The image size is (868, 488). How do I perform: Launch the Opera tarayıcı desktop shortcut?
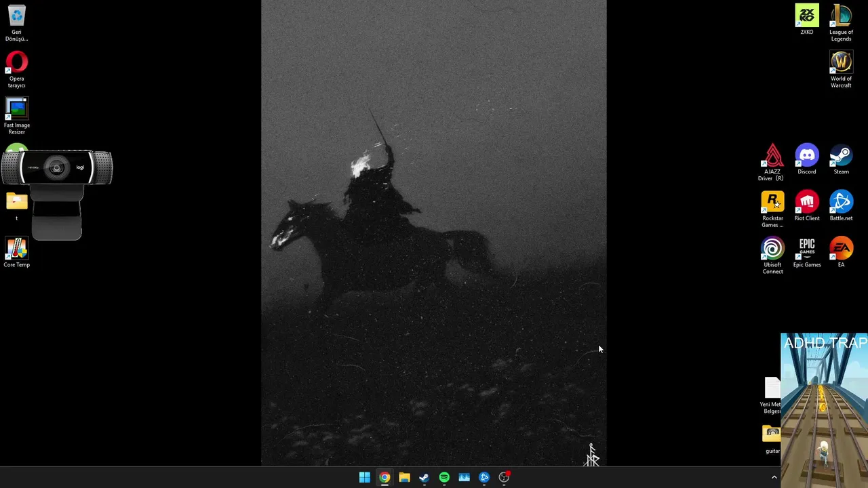point(16,70)
